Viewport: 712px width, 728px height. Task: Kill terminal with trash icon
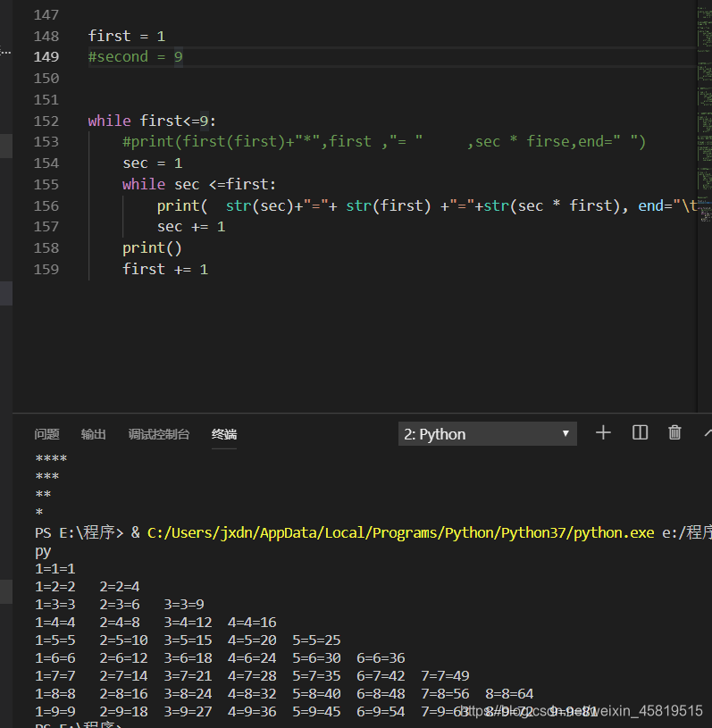tap(674, 432)
